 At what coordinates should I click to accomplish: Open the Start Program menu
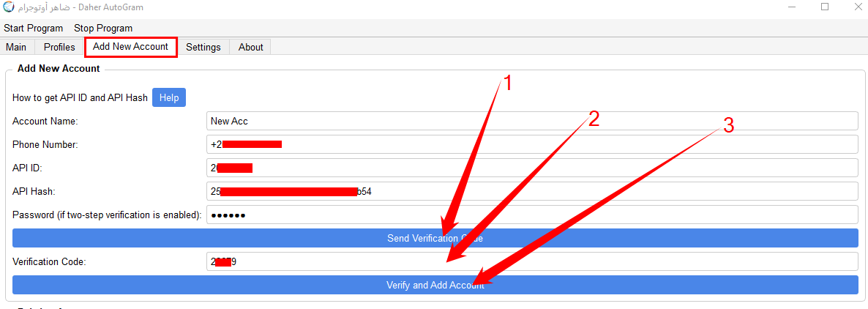34,29
